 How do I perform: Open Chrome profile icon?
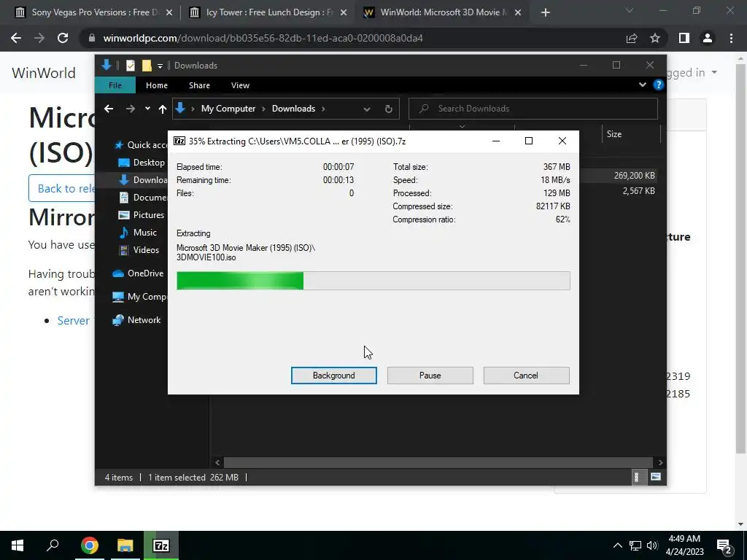pyautogui.click(x=708, y=38)
